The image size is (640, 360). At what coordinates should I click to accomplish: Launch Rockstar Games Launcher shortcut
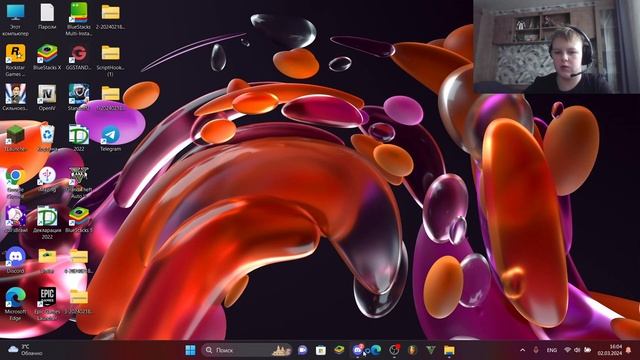pos(16,60)
